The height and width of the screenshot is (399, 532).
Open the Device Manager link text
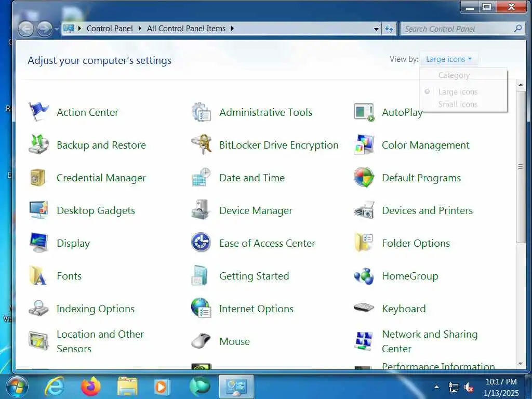coord(256,211)
